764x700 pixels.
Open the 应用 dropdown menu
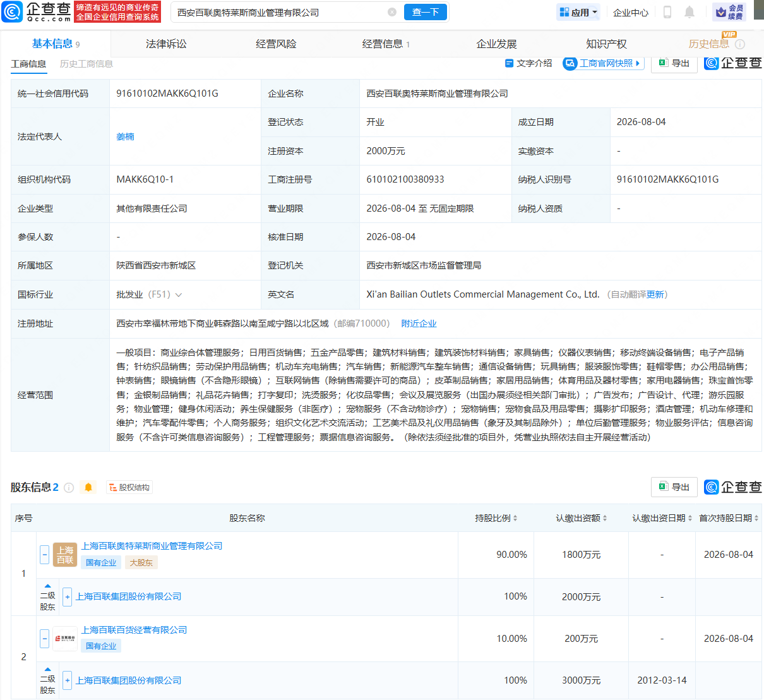click(578, 12)
